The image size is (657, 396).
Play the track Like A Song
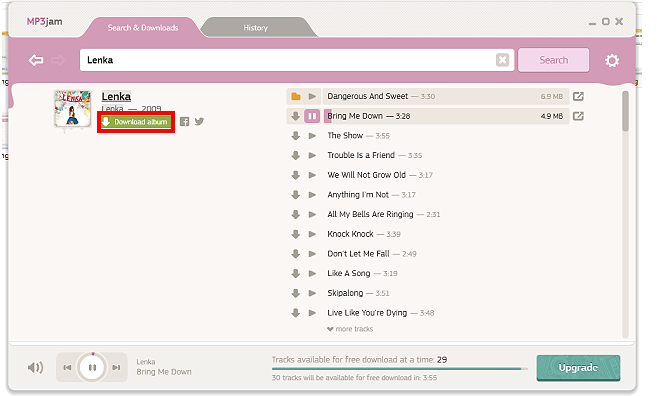312,274
